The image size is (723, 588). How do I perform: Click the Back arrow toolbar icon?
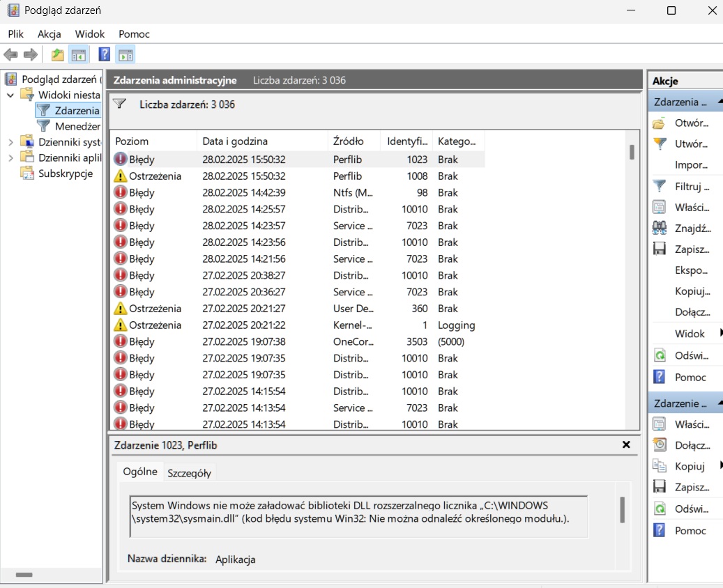click(x=10, y=55)
